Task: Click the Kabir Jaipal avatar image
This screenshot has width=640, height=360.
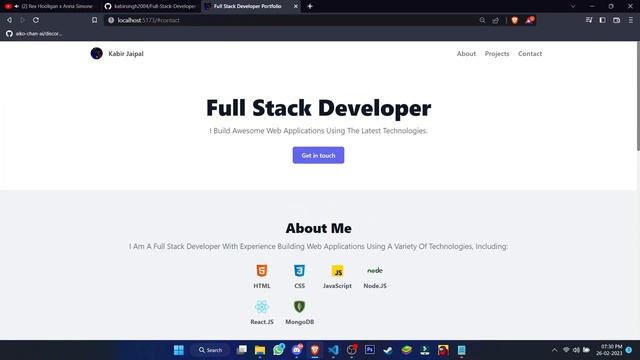Action: pyautogui.click(x=96, y=53)
